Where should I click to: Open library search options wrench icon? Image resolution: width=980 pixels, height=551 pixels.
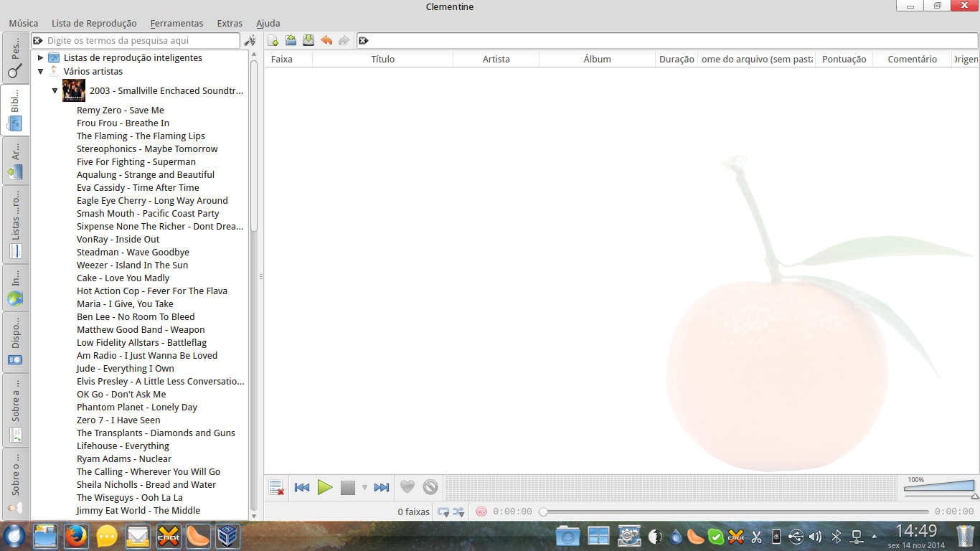point(250,41)
